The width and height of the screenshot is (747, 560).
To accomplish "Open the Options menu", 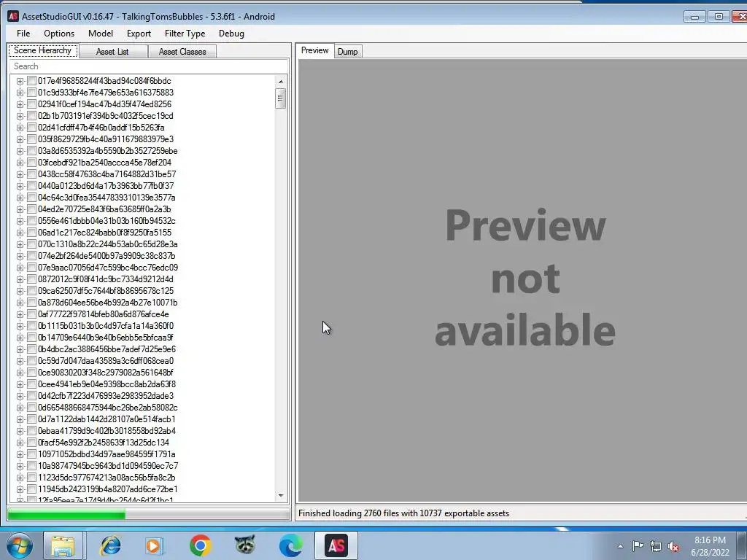I will click(59, 34).
